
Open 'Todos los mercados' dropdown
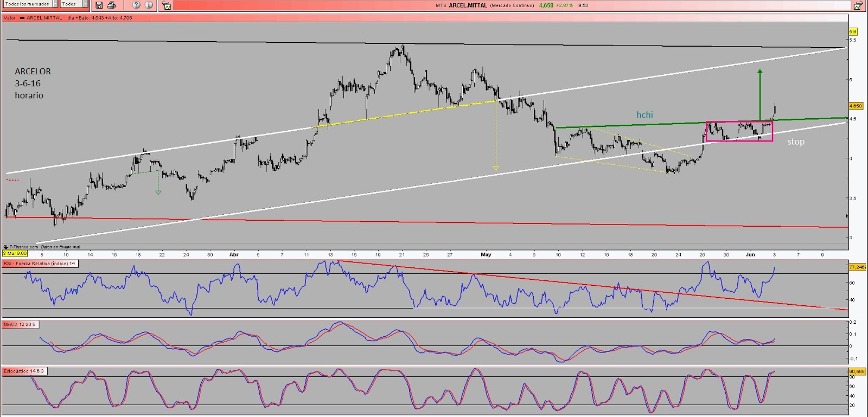pos(31,4)
